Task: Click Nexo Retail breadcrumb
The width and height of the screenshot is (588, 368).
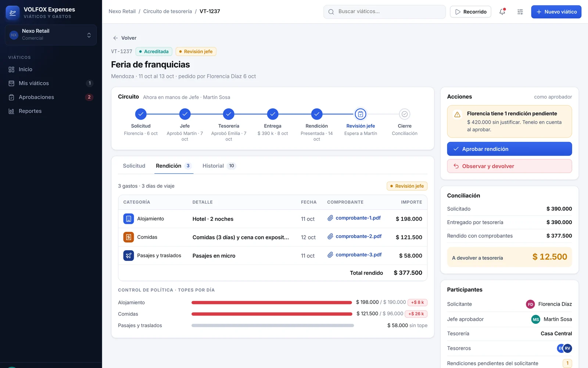Action: click(x=122, y=11)
